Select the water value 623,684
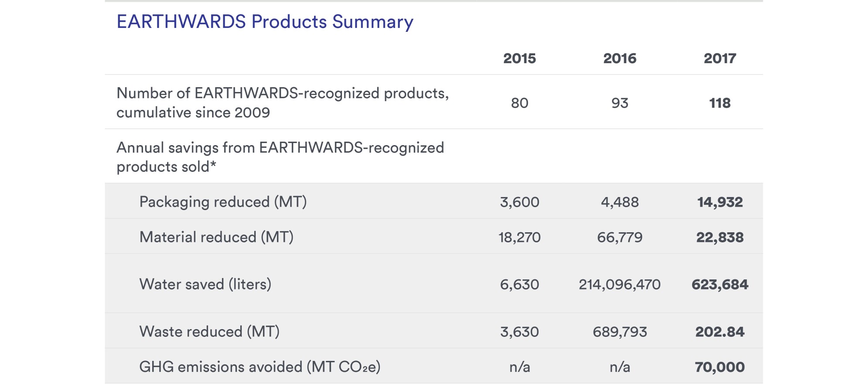The image size is (868, 384). (x=720, y=285)
